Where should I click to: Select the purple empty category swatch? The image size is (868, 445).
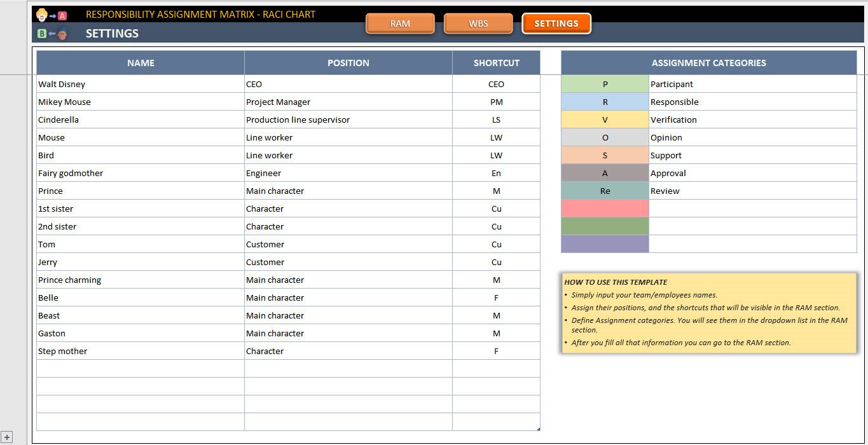point(604,244)
